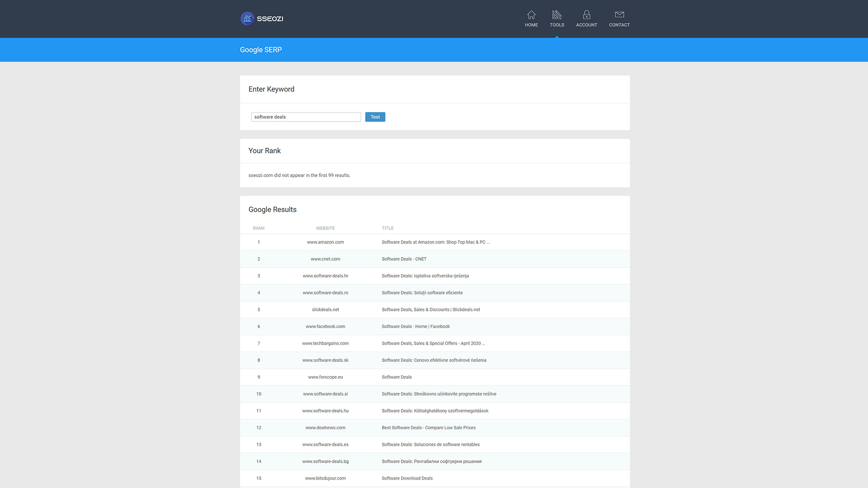Select www.forscope.eu website cell
This screenshot has height=488, width=868.
[325, 377]
